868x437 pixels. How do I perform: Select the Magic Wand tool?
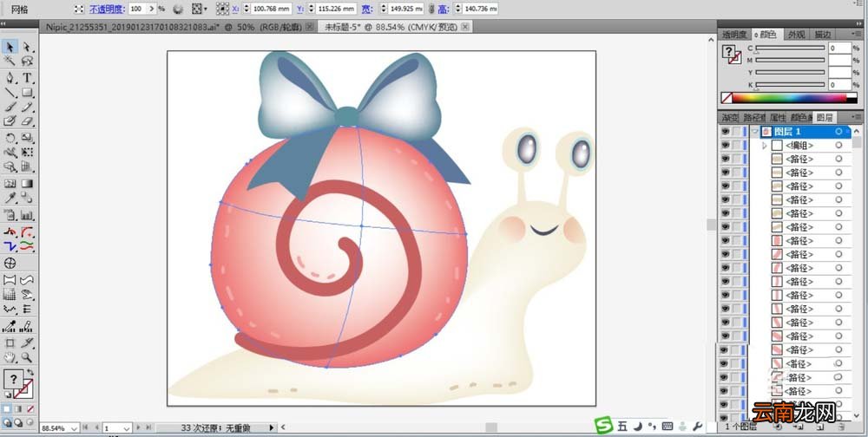[10, 62]
